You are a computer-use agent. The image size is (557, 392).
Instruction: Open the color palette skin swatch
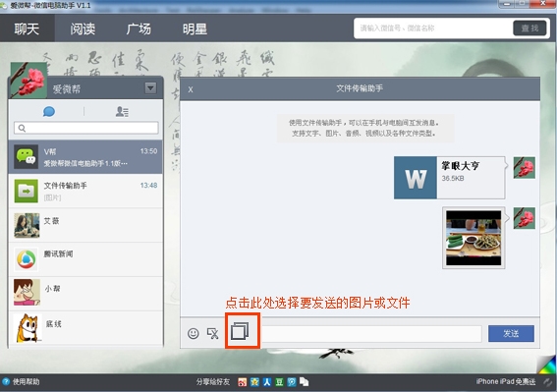[547, 365]
